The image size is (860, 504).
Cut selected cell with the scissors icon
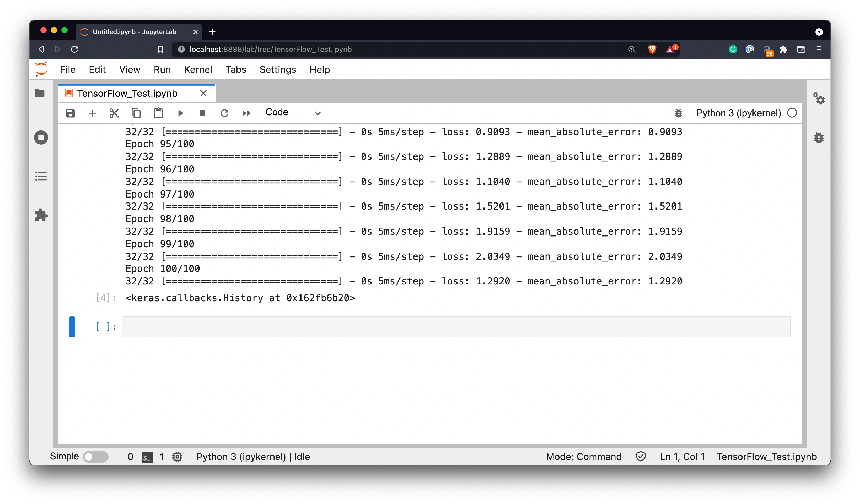click(x=114, y=113)
